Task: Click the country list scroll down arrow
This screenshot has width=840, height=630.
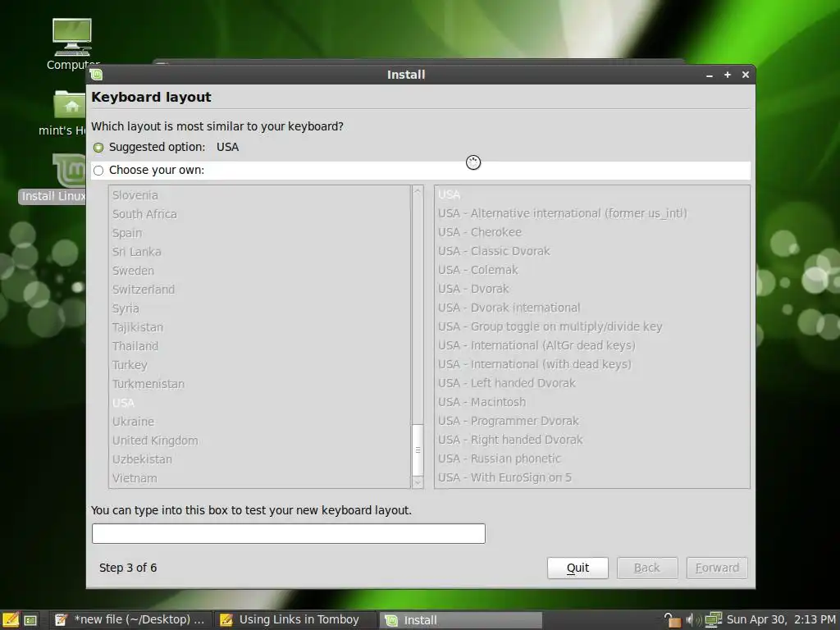Action: (418, 482)
